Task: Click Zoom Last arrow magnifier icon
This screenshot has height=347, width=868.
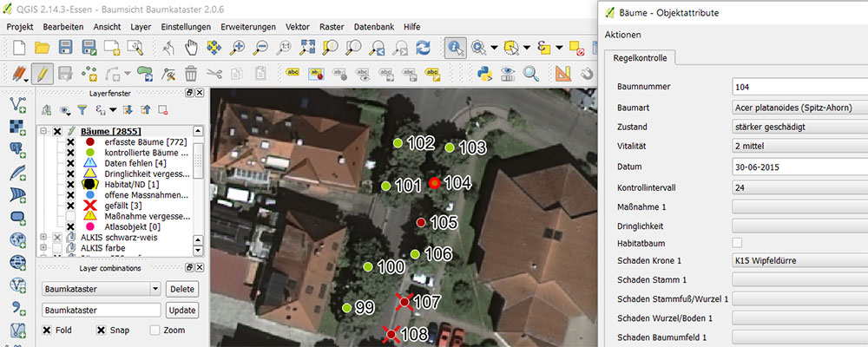Action: (377, 48)
